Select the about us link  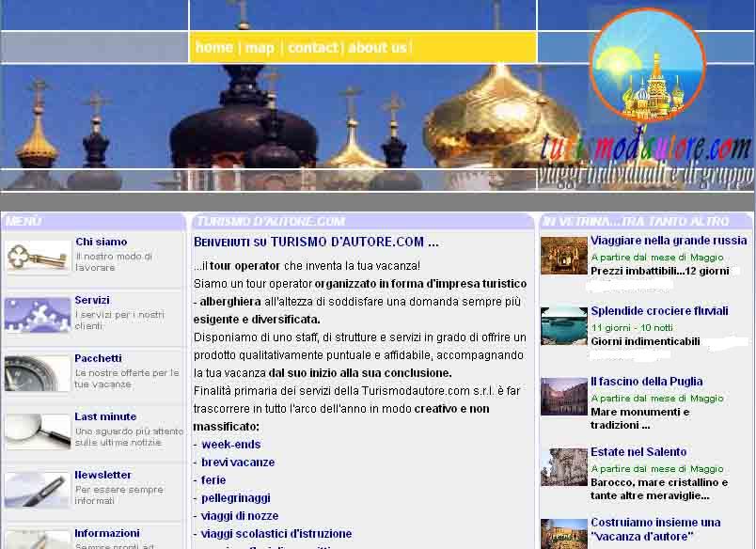click(x=377, y=47)
